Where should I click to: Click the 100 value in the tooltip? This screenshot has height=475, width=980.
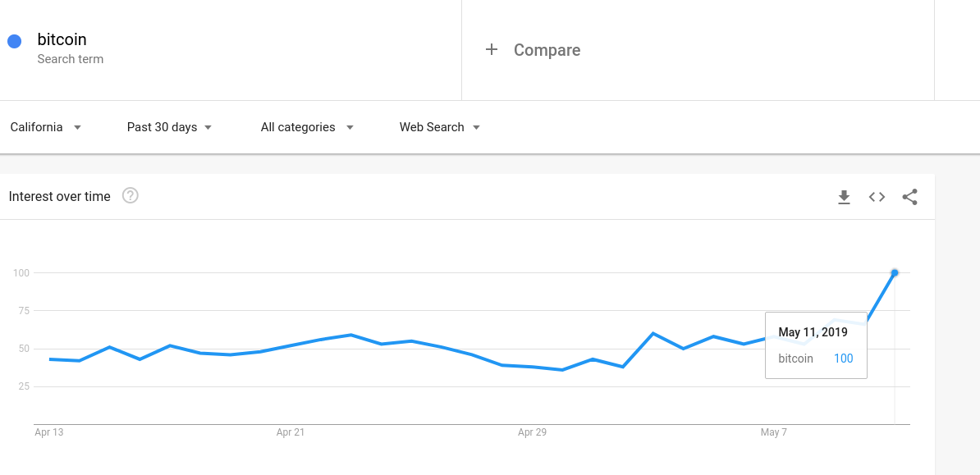point(843,359)
